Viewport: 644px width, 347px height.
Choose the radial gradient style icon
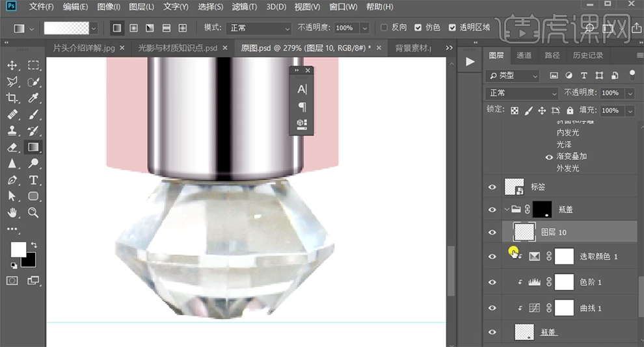pyautogui.click(x=133, y=28)
